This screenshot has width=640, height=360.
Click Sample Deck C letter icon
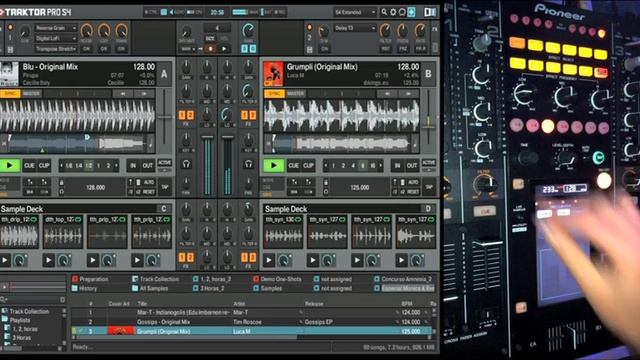pyautogui.click(x=164, y=209)
